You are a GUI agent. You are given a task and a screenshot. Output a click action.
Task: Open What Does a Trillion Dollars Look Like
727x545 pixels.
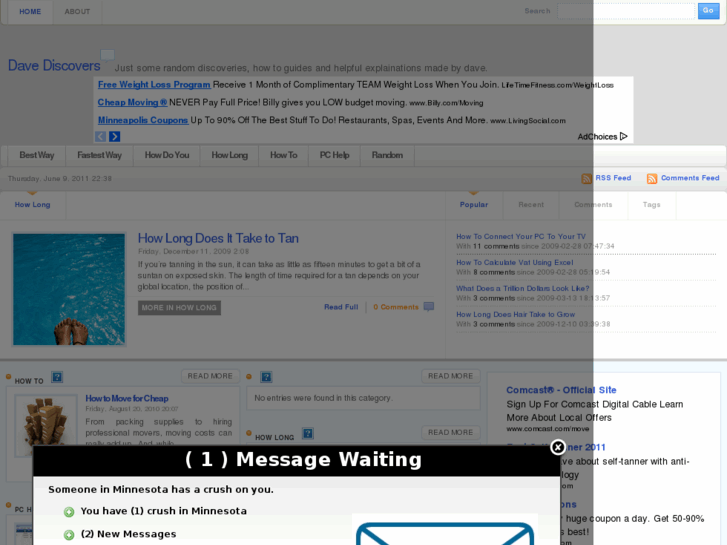(523, 289)
